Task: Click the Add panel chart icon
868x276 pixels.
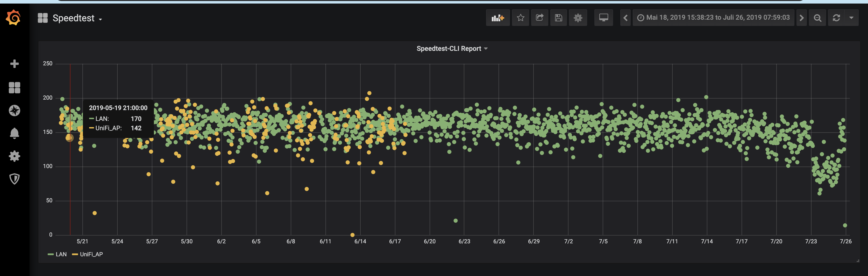Action: pyautogui.click(x=498, y=18)
